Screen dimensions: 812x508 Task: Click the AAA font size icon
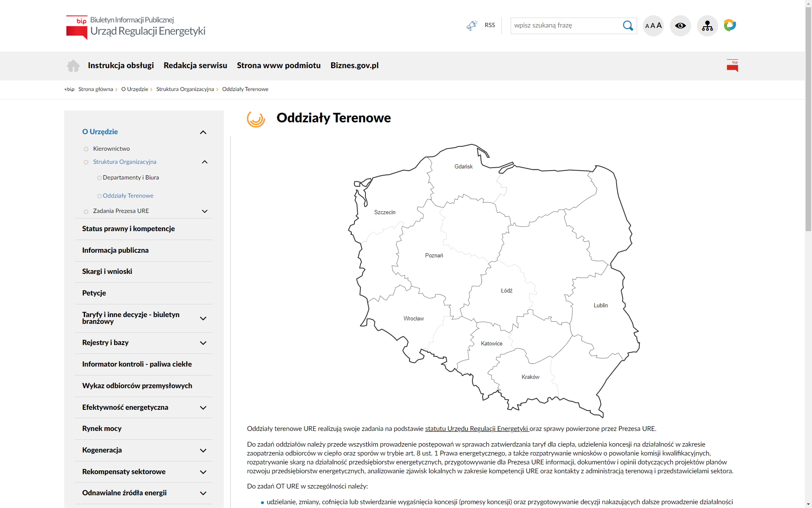point(653,26)
